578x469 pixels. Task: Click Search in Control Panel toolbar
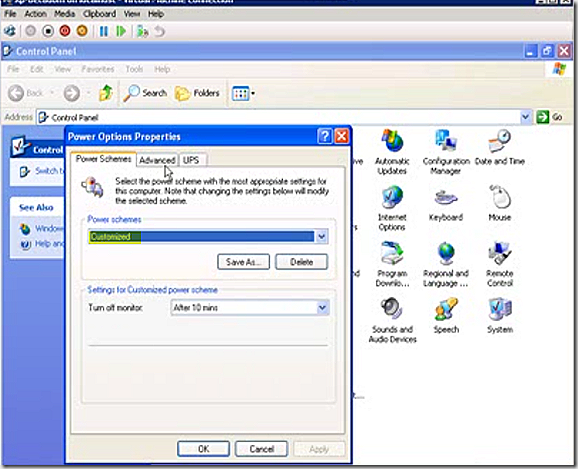145,93
